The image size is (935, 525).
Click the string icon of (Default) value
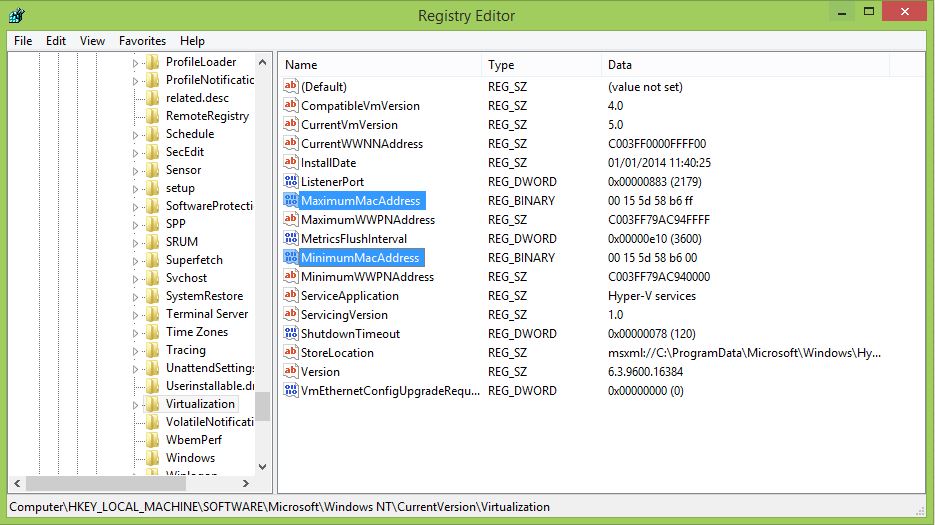click(290, 86)
